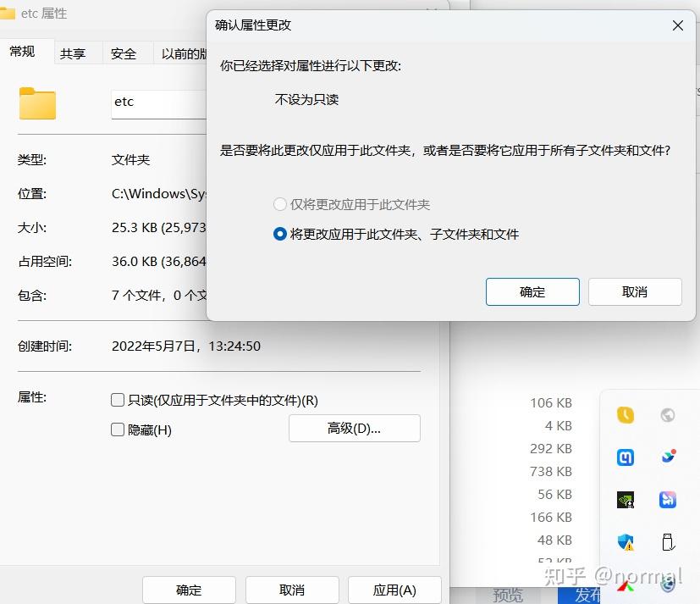Click the safely remove USB icon
Image resolution: width=700 pixels, height=604 pixels.
668,540
